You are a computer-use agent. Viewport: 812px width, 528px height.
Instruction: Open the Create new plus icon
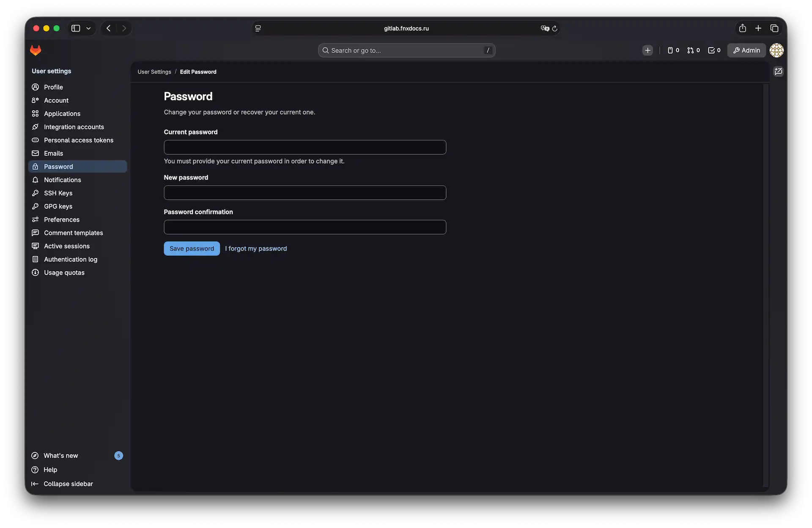click(647, 50)
